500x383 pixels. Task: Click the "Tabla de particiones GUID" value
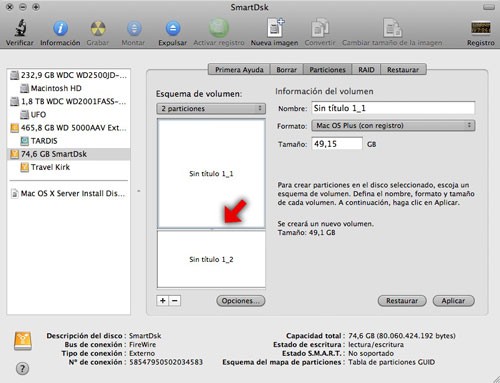point(392,362)
